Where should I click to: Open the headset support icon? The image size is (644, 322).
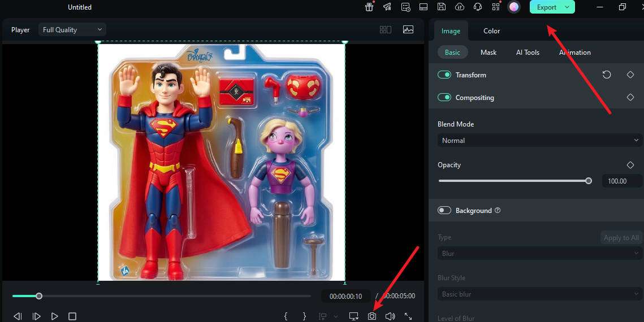(x=478, y=7)
